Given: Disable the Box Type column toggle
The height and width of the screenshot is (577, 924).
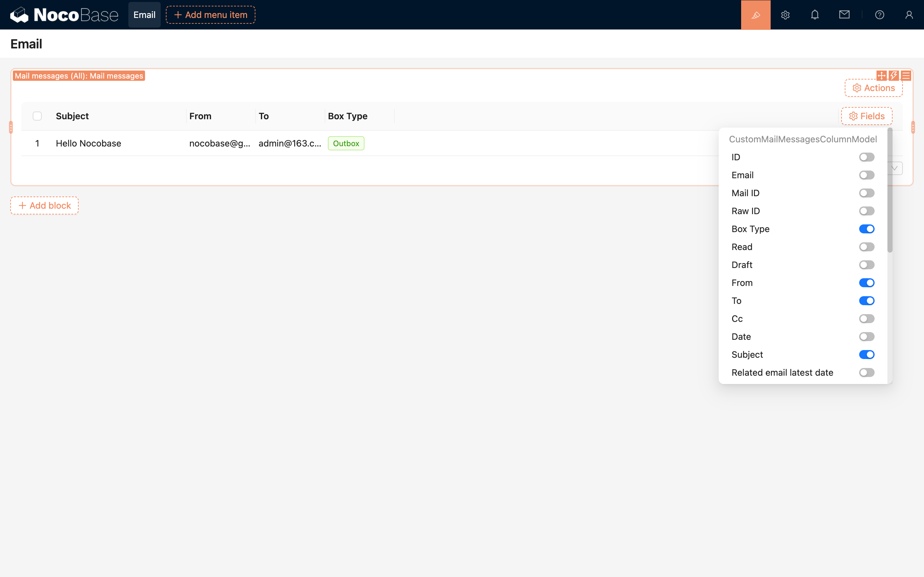Looking at the screenshot, I should [866, 229].
